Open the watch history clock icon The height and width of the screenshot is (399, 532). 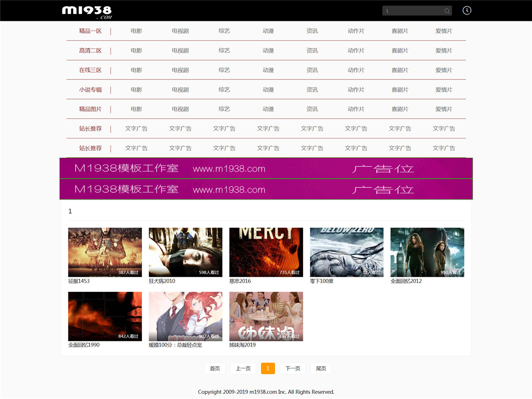467,10
